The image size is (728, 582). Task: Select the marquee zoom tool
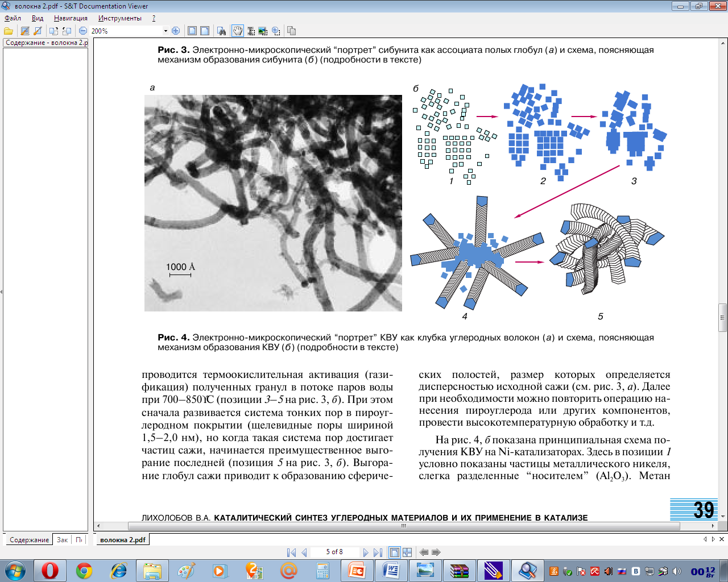tap(276, 31)
